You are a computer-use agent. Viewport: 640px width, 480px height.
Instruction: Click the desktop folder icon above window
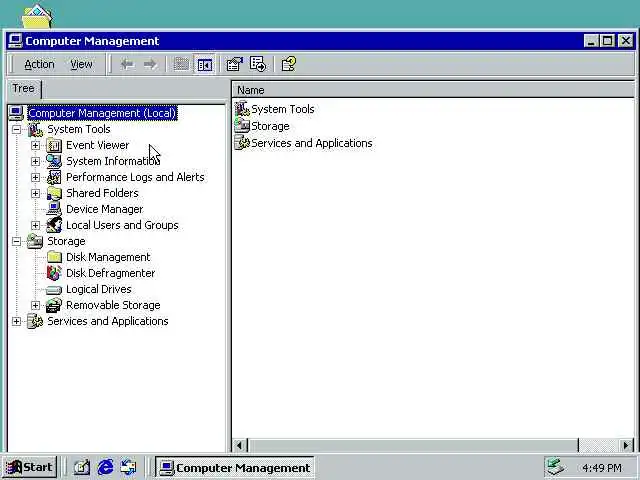click(38, 16)
